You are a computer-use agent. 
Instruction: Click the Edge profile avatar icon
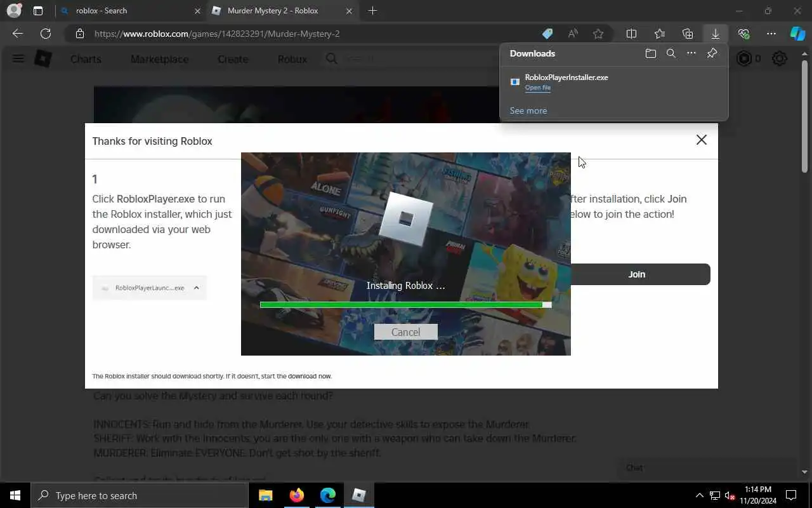(14, 11)
